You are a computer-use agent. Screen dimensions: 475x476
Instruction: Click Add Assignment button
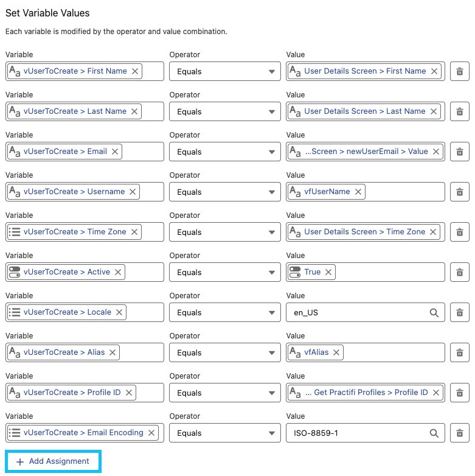click(53, 461)
